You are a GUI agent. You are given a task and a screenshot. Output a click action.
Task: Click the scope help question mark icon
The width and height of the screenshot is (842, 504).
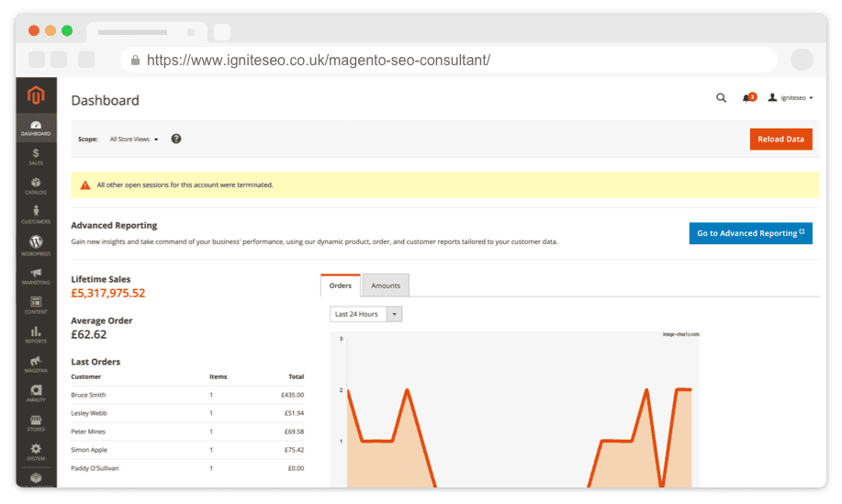tap(176, 139)
